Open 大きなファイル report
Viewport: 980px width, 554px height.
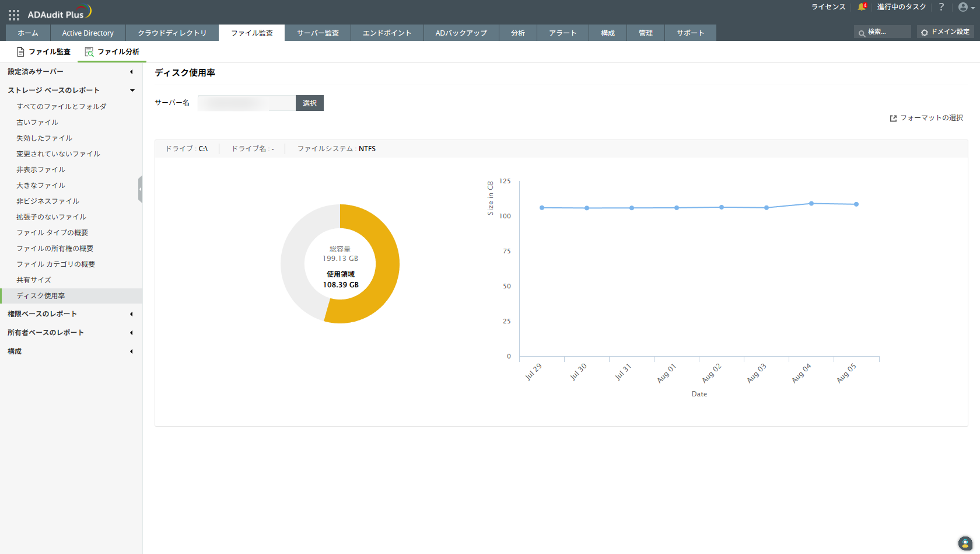(x=41, y=186)
